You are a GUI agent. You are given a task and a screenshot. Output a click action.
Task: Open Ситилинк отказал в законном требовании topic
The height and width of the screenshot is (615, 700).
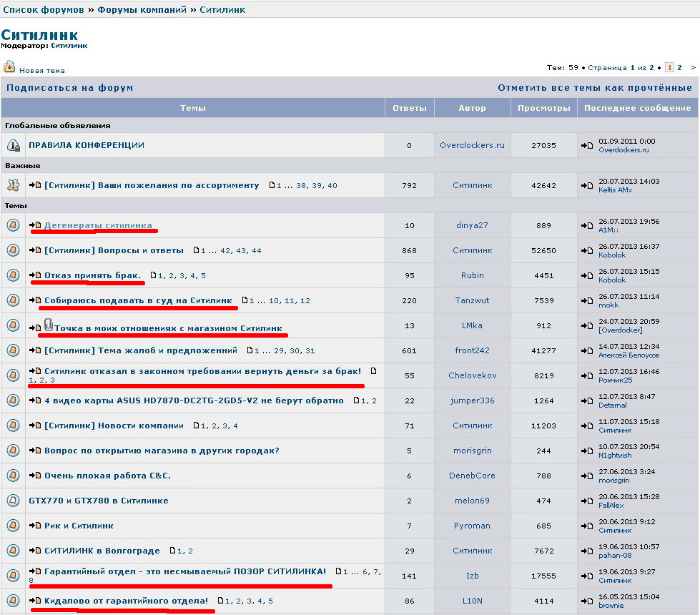point(202,370)
